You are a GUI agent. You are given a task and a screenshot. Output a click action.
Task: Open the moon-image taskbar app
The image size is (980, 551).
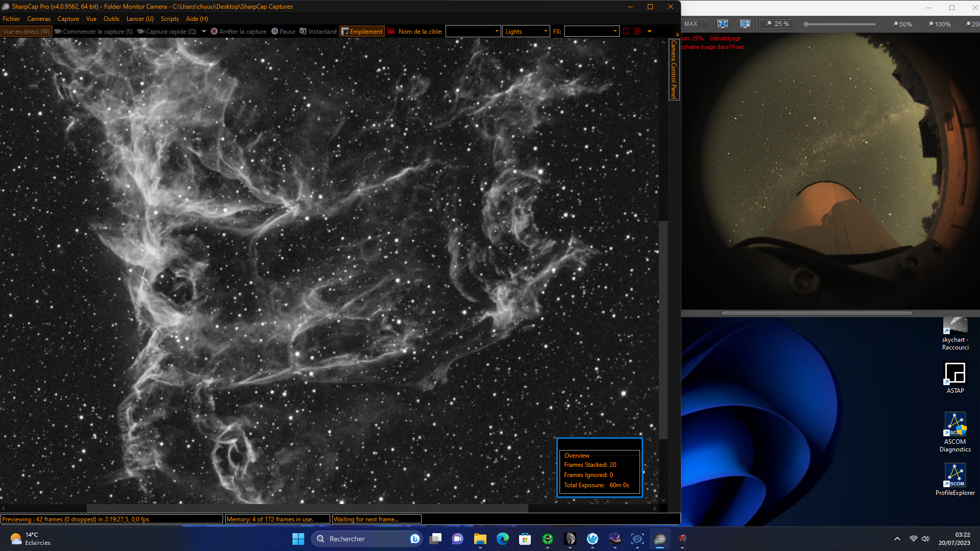tap(570, 539)
